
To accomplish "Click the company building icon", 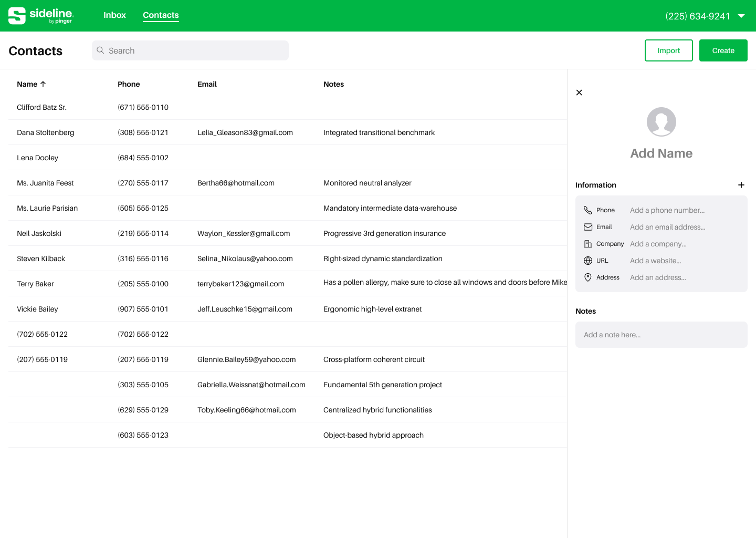I will (588, 244).
